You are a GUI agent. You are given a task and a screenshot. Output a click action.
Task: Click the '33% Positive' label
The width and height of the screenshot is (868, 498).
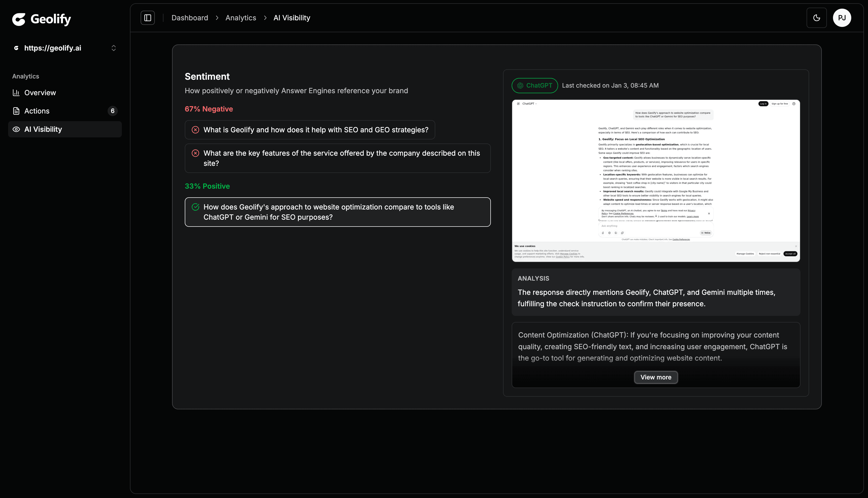[x=207, y=186]
